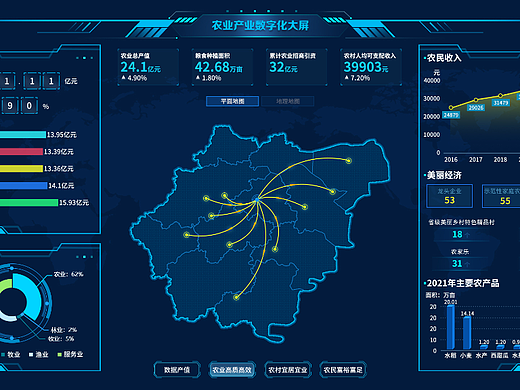Switch to the 地理地图 map tab
The height and width of the screenshot is (390, 520).
(x=288, y=101)
